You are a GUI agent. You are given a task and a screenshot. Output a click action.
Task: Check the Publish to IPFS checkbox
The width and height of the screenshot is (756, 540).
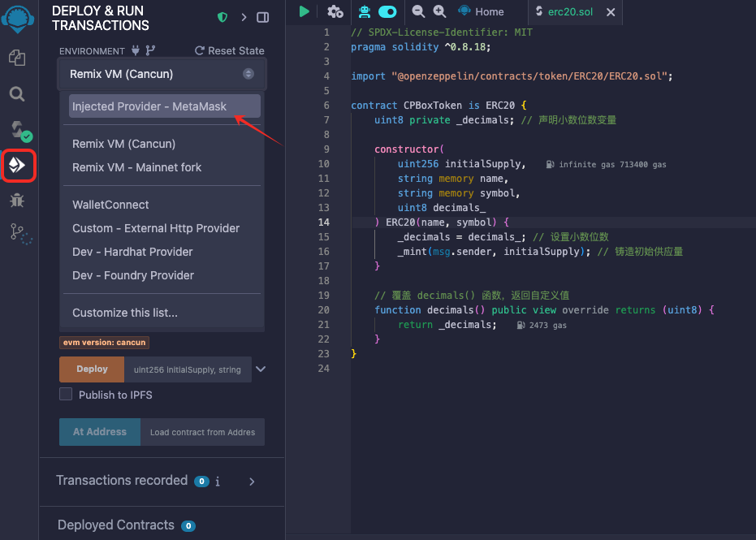click(66, 395)
